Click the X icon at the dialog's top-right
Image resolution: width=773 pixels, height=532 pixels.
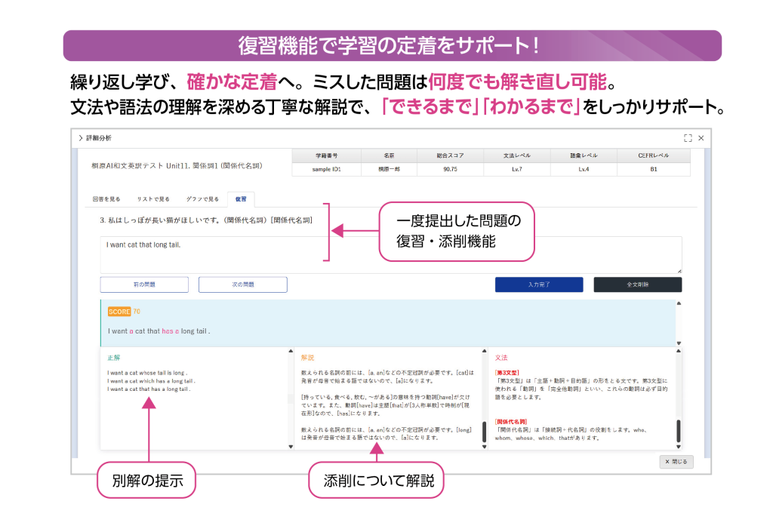[701, 138]
